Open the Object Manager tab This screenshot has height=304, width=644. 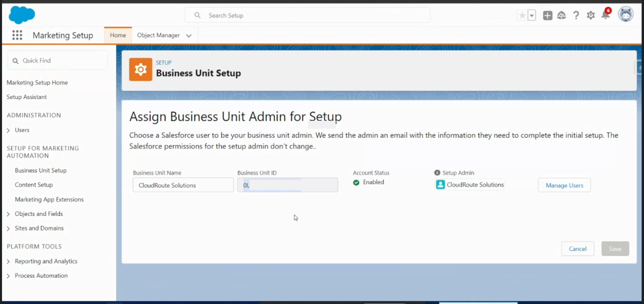[158, 35]
